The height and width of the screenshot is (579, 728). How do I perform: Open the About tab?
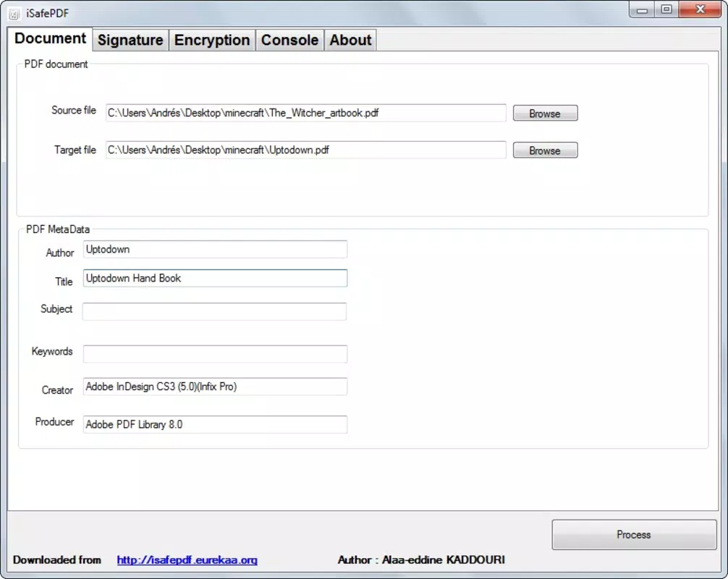[350, 41]
